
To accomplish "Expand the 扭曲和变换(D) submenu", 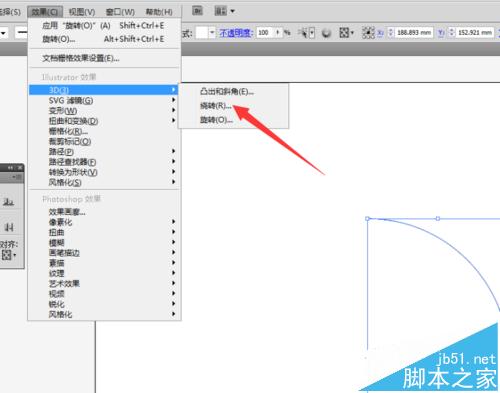I will coord(103,121).
